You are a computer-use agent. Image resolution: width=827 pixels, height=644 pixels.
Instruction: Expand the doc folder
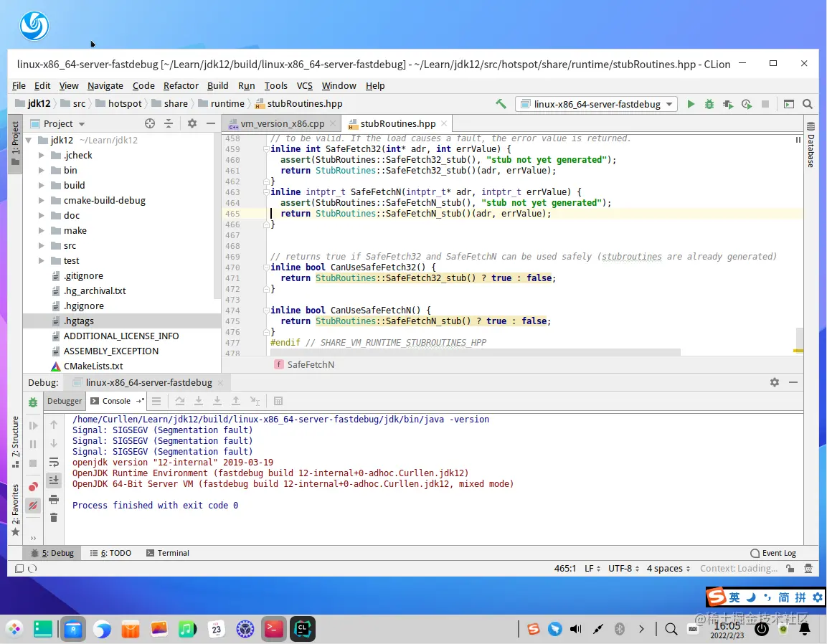(x=41, y=215)
